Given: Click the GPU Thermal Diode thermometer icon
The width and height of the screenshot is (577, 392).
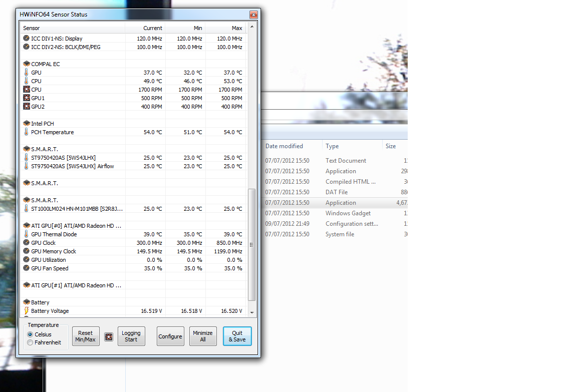Looking at the screenshot, I should tap(26, 234).
